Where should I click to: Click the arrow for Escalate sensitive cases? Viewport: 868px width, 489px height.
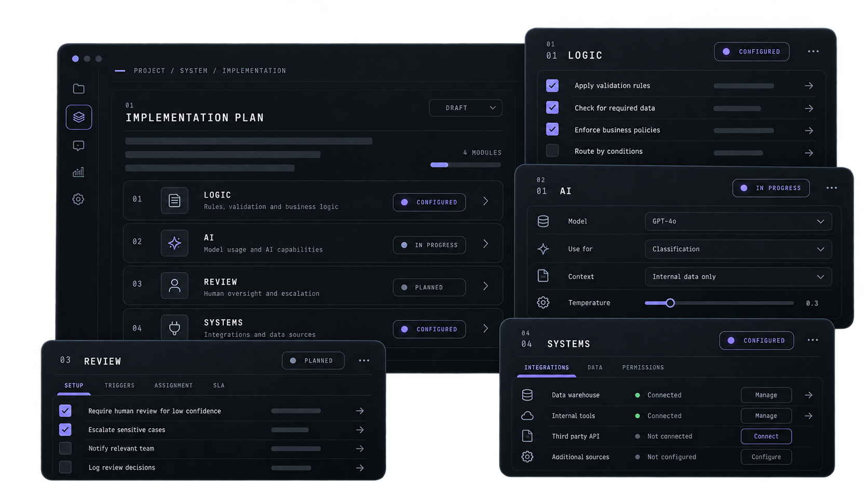pos(360,430)
